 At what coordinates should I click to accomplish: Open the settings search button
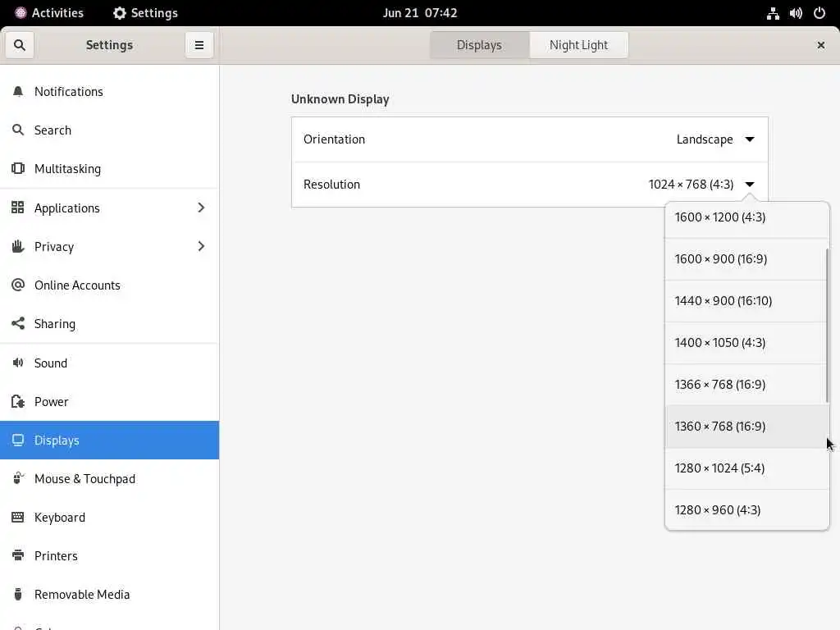pyautogui.click(x=20, y=45)
